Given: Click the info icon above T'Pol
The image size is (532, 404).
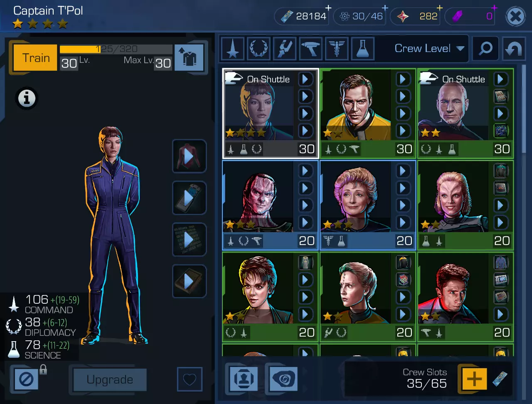Looking at the screenshot, I should (27, 99).
